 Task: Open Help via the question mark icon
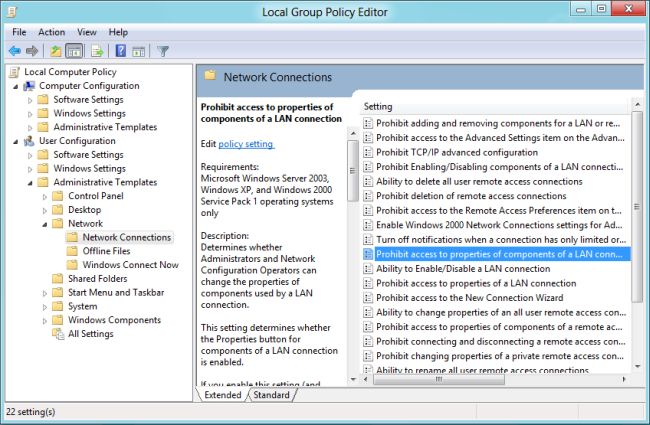click(x=121, y=51)
